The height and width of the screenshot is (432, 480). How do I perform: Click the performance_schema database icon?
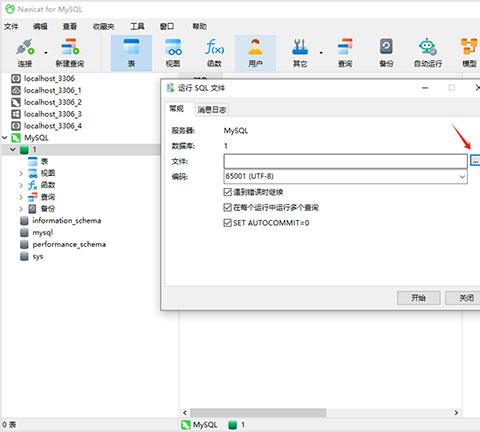click(24, 245)
